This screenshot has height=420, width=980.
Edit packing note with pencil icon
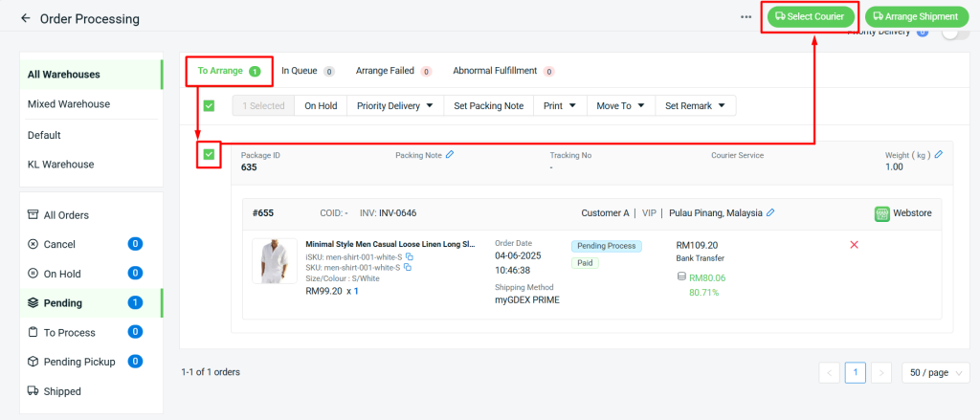(x=450, y=154)
